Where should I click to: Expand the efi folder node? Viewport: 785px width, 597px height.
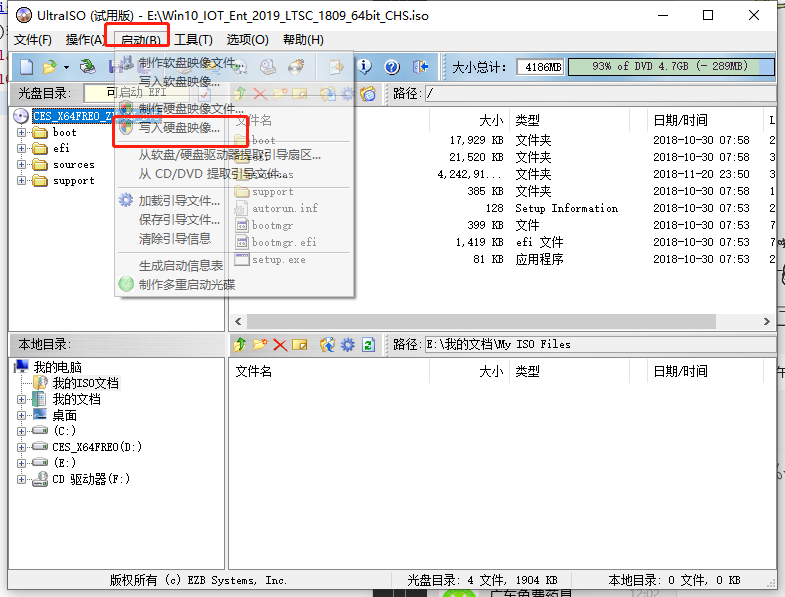click(x=21, y=148)
